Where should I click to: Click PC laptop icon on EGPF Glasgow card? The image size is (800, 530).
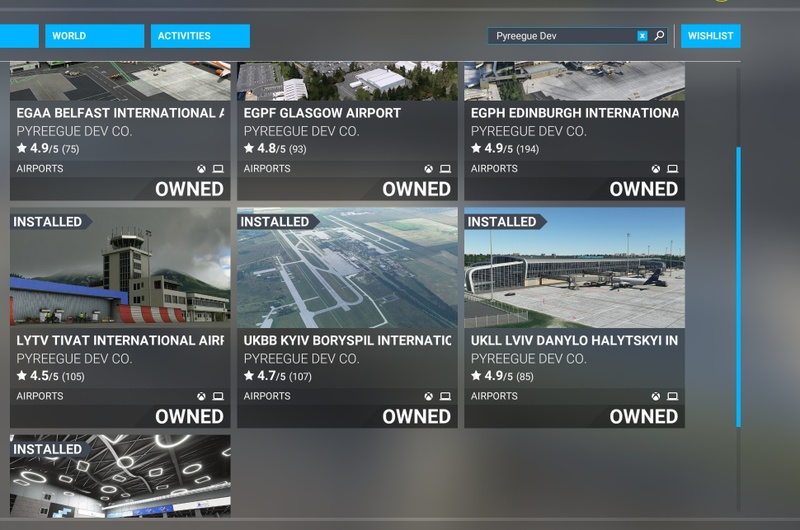click(x=445, y=169)
